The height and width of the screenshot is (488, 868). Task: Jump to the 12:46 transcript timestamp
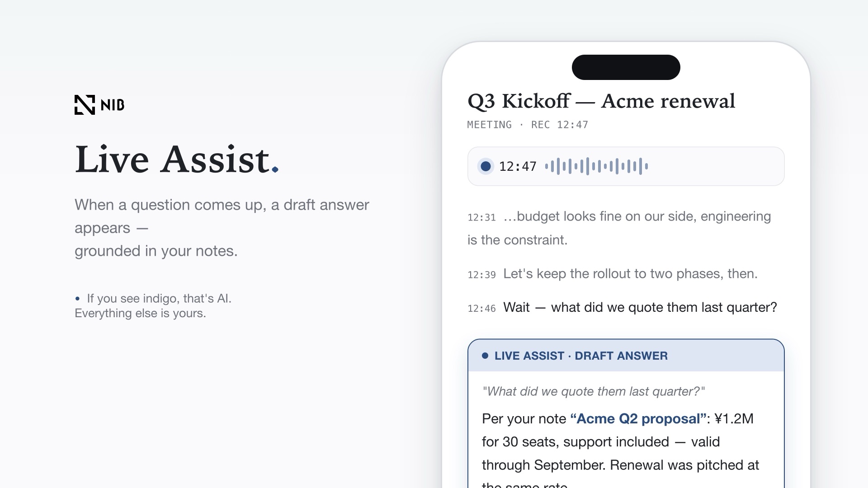(481, 309)
